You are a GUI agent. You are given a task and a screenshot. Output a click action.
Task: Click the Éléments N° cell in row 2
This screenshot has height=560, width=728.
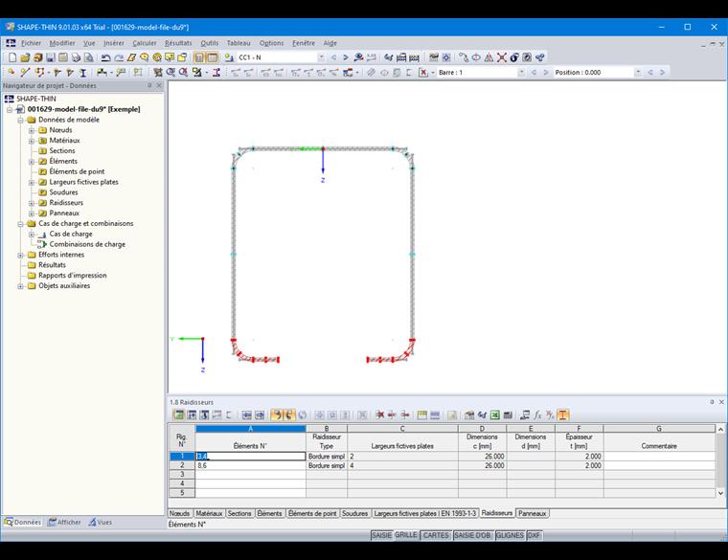[x=251, y=465]
